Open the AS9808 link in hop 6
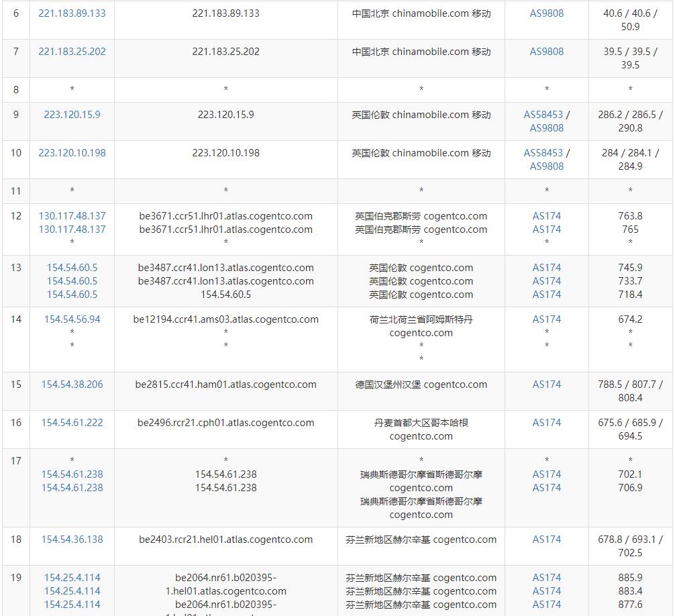Screen dimensions: 675x616 click(x=546, y=13)
